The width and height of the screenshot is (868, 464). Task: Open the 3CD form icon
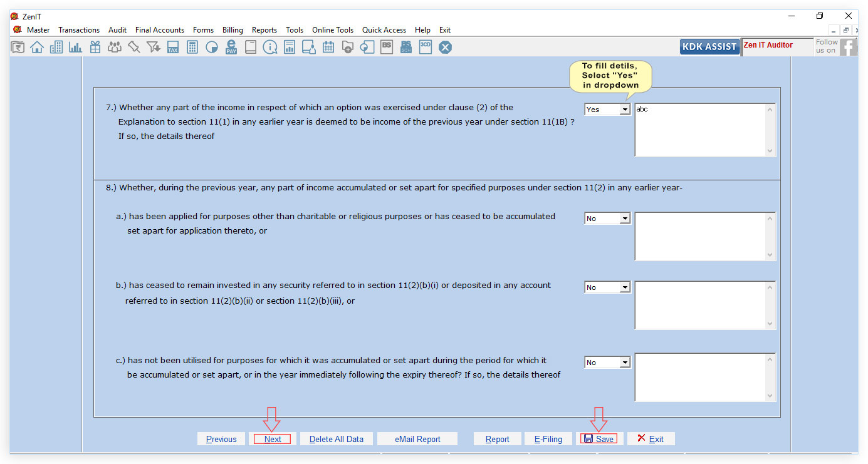click(x=426, y=47)
